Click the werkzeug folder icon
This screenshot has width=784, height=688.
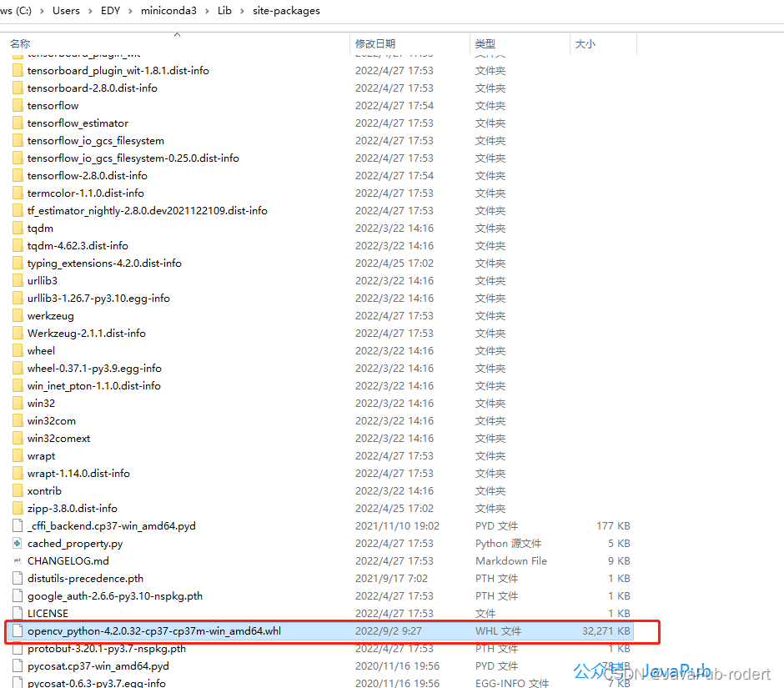tap(18, 315)
